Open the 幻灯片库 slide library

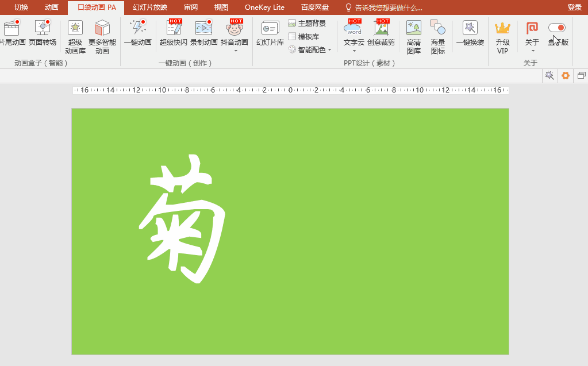270,36
